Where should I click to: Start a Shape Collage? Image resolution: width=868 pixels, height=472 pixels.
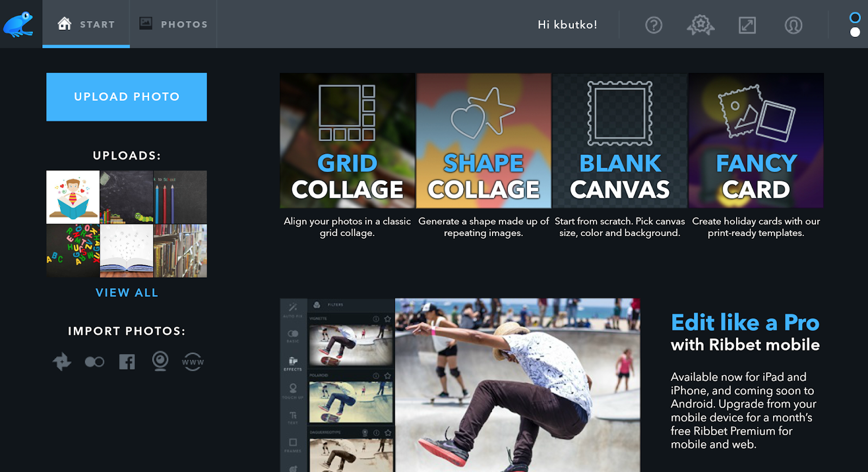(483, 141)
